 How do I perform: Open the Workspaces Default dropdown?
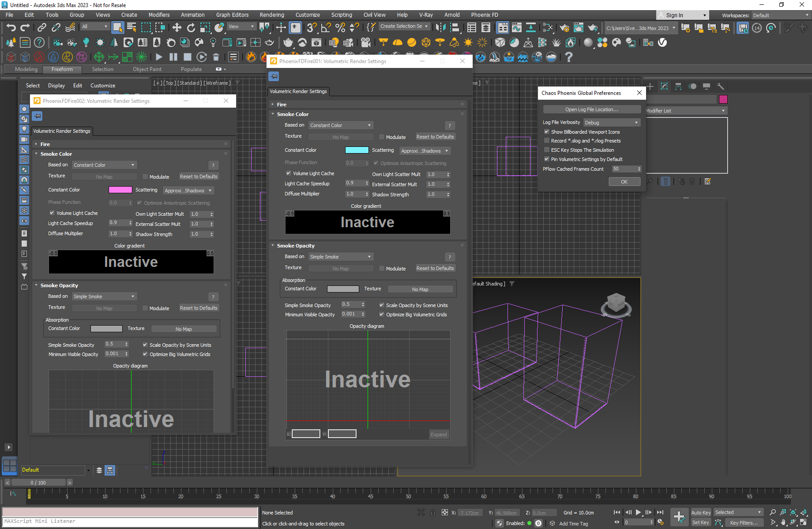(781, 15)
